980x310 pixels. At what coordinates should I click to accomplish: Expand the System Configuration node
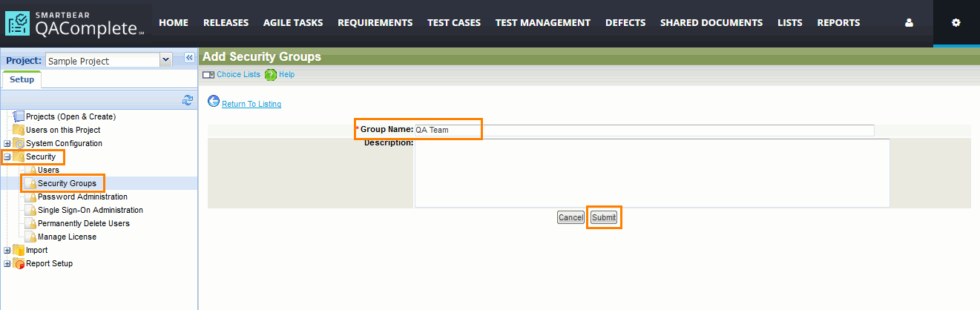(x=7, y=144)
